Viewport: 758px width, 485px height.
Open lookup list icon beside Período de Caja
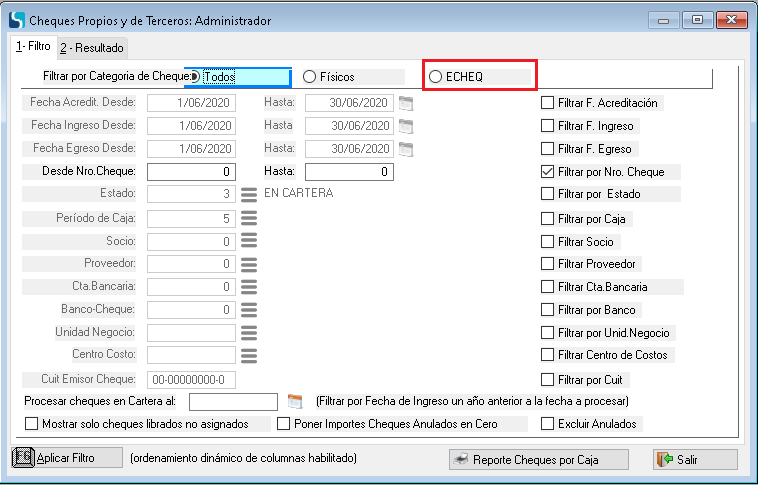[249, 218]
